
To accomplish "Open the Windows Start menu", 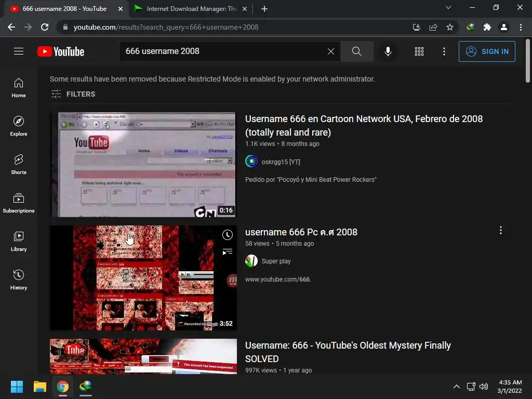I will [x=17, y=387].
